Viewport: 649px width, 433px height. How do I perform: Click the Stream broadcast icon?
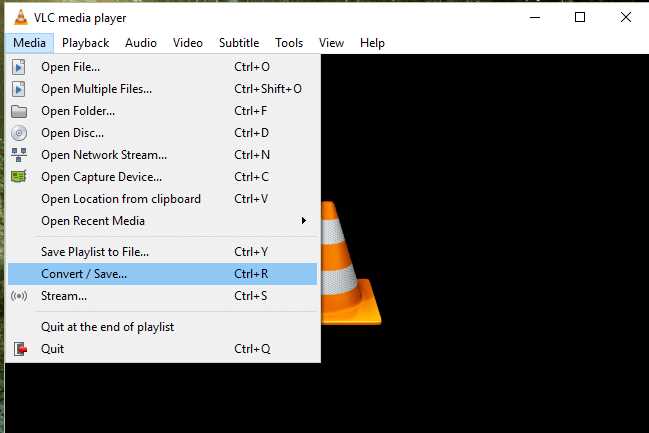pos(19,296)
